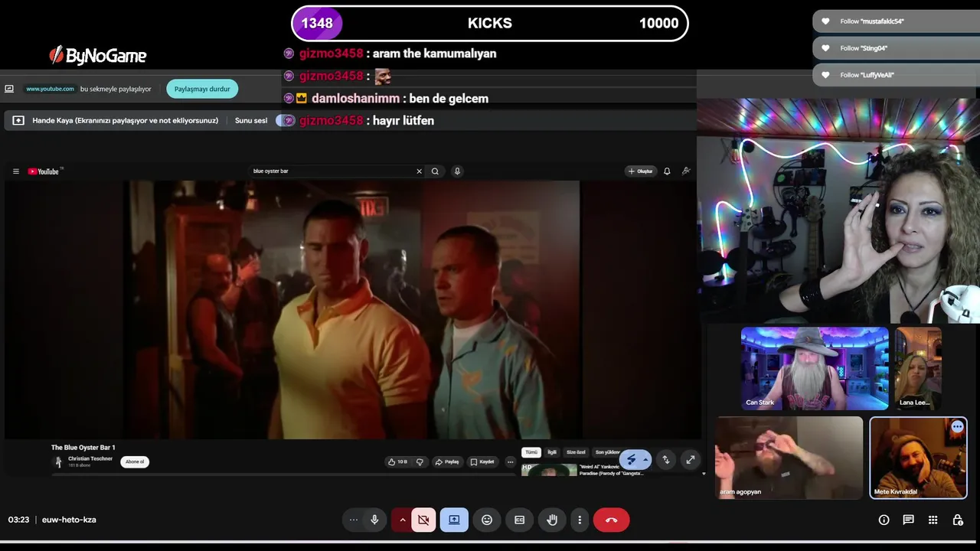Click the blue Meet effects floating button
980x551 pixels.
[631, 460]
